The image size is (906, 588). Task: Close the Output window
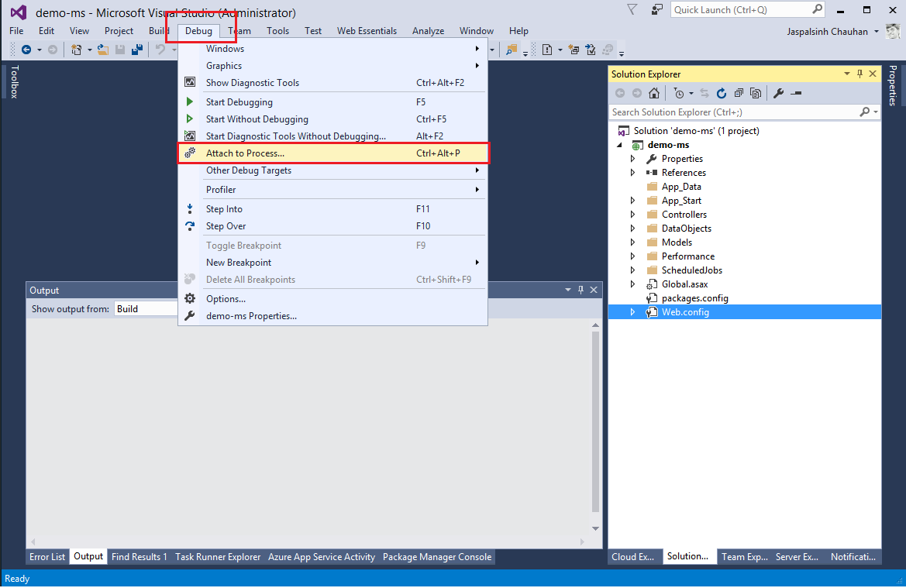point(594,290)
